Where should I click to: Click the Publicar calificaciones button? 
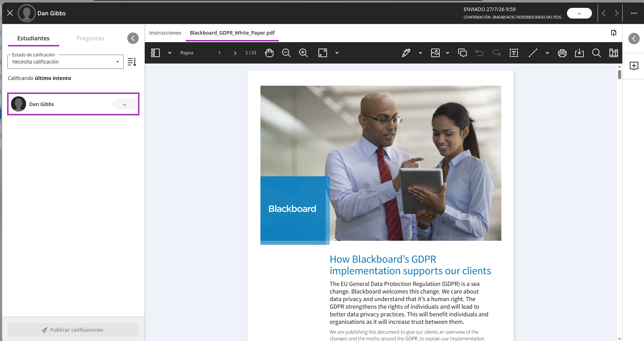coord(73,330)
